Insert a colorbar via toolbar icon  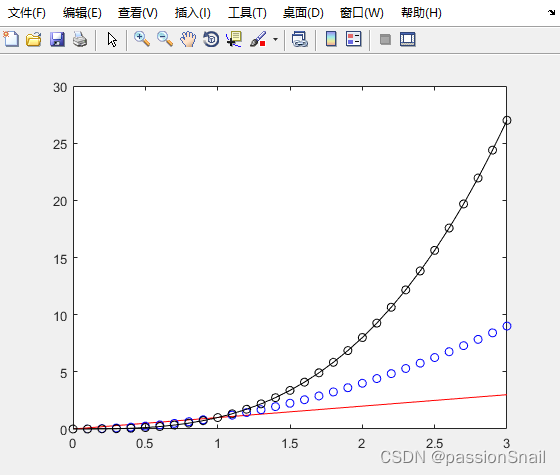331,39
